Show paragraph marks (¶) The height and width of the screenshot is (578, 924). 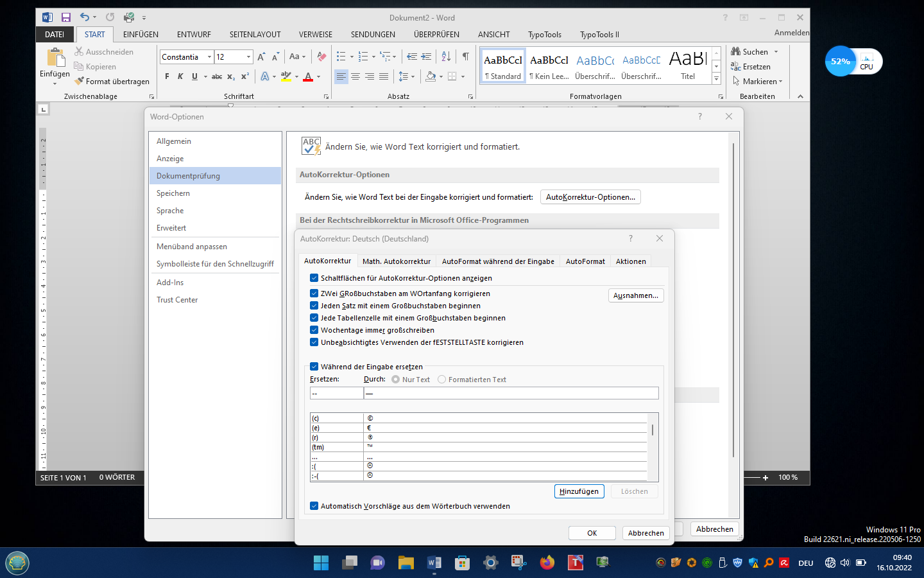[465, 57]
